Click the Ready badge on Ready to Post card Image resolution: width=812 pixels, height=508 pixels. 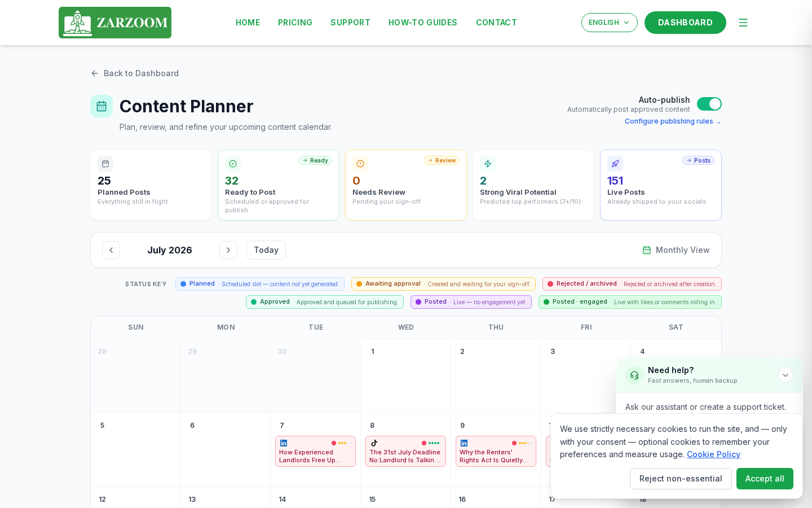point(315,160)
